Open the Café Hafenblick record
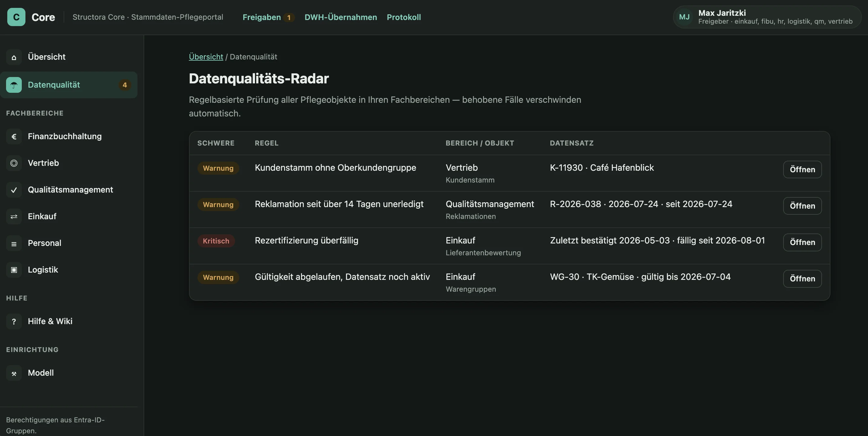This screenshot has width=868, height=436. [x=802, y=169]
